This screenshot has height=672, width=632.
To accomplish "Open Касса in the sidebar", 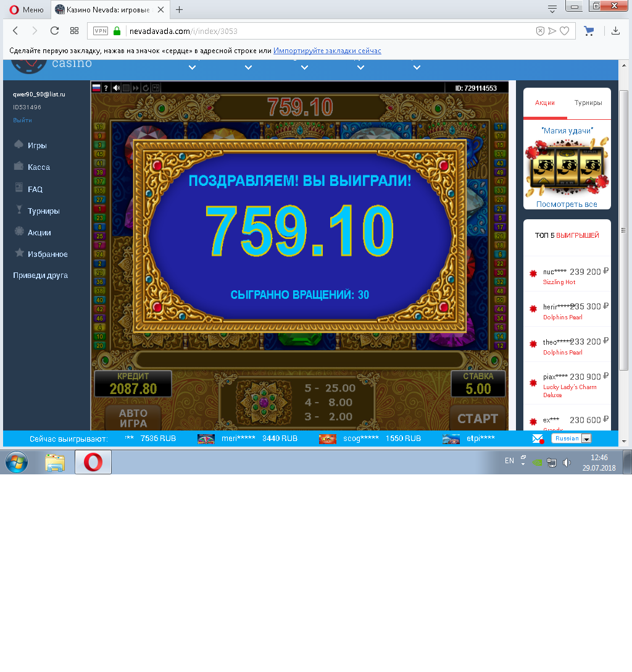I will coord(38,167).
